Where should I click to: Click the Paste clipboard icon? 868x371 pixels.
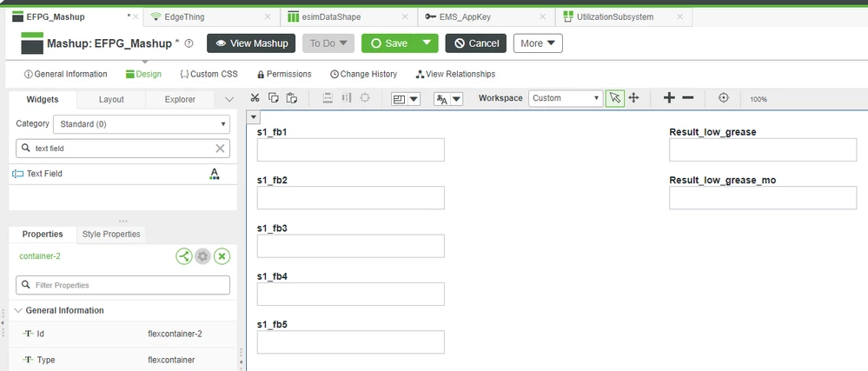[292, 98]
